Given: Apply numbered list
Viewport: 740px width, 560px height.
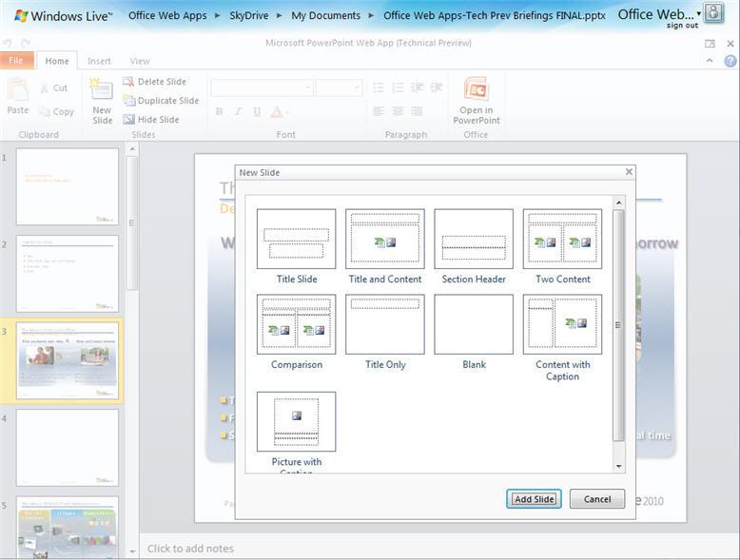Looking at the screenshot, I should coord(398,87).
